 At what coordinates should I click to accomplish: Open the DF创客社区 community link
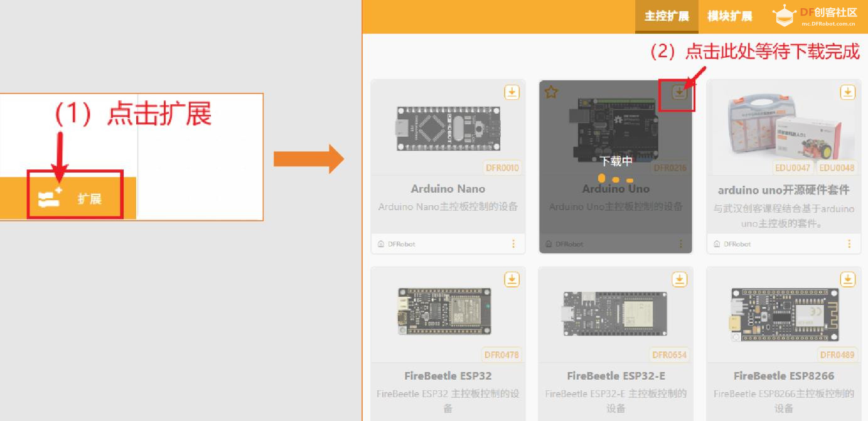pyautogui.click(x=816, y=17)
